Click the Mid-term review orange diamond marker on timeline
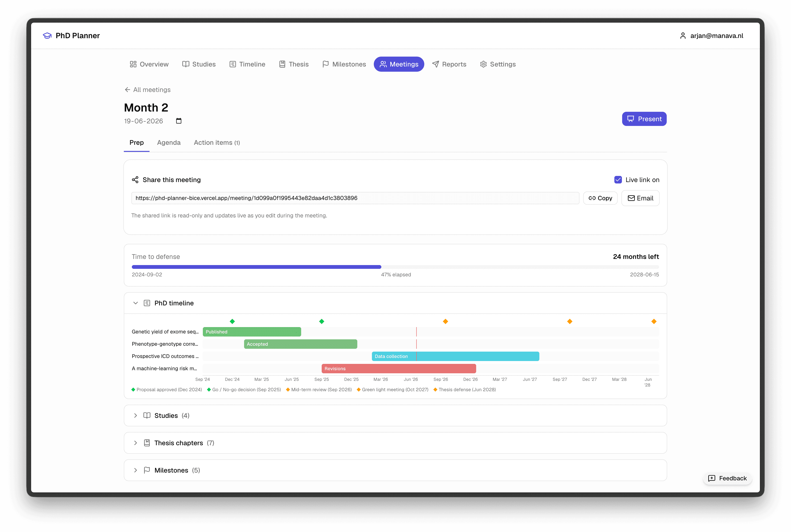The height and width of the screenshot is (532, 791). click(x=445, y=321)
